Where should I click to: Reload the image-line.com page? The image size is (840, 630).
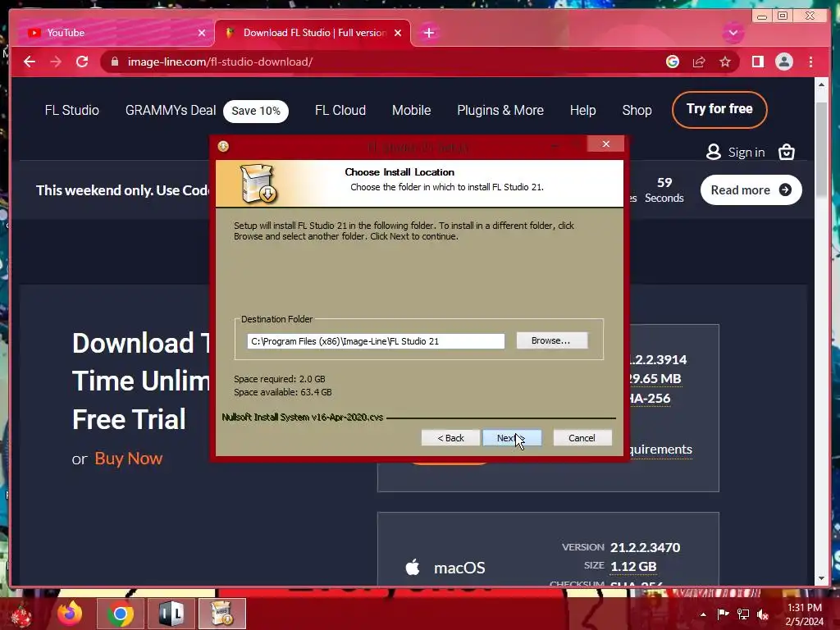point(82,62)
